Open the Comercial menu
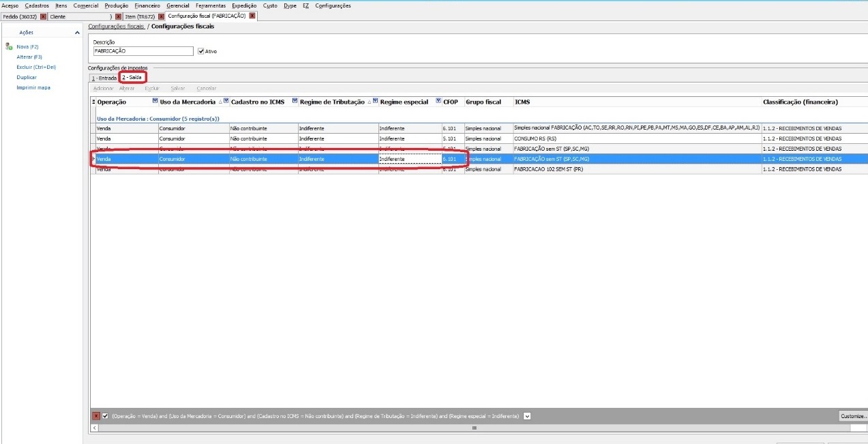This screenshot has height=444, width=868. (x=86, y=5)
